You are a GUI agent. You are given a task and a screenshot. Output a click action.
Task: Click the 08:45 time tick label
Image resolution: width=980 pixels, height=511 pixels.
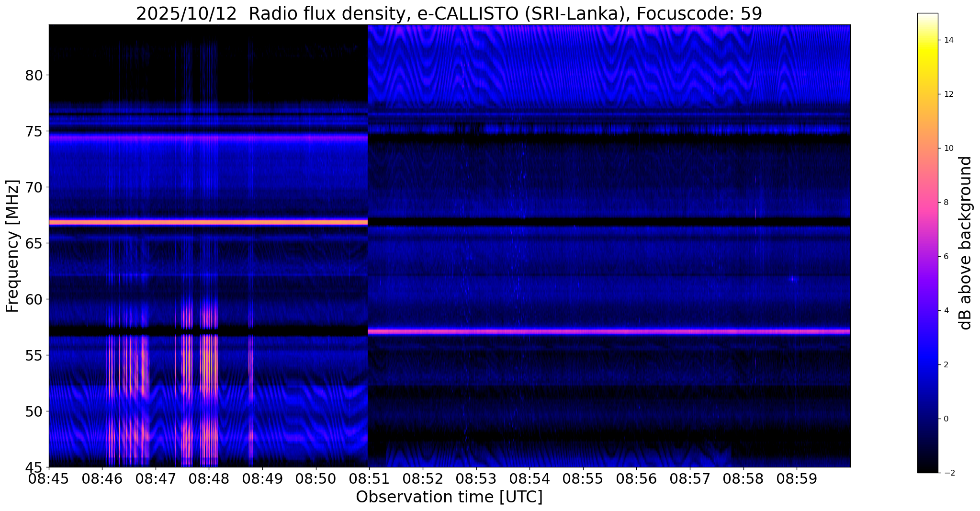coord(49,478)
